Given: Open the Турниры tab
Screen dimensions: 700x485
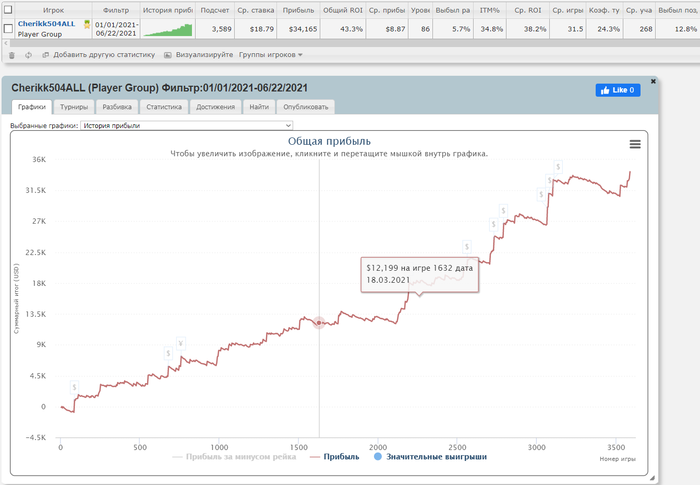Looking at the screenshot, I should click(x=74, y=107).
